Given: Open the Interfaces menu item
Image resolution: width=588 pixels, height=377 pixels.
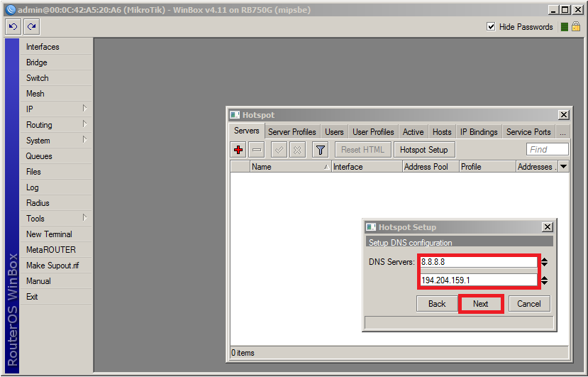Looking at the screenshot, I should pyautogui.click(x=43, y=47).
